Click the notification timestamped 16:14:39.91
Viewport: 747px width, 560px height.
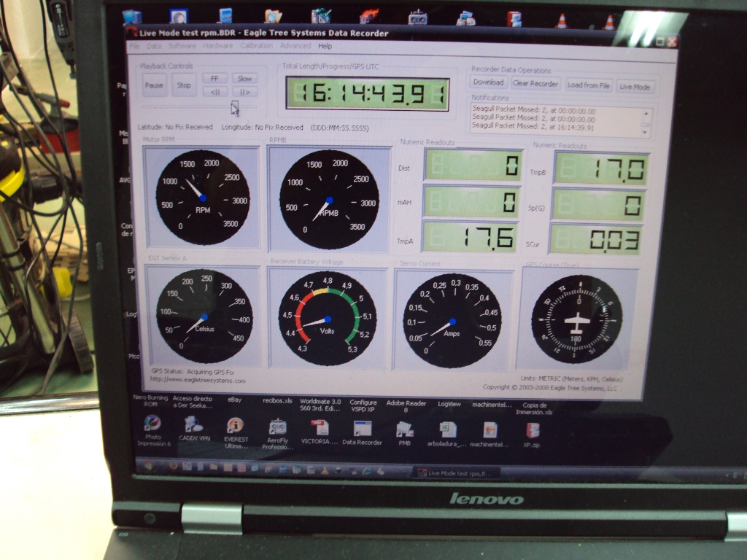[533, 127]
